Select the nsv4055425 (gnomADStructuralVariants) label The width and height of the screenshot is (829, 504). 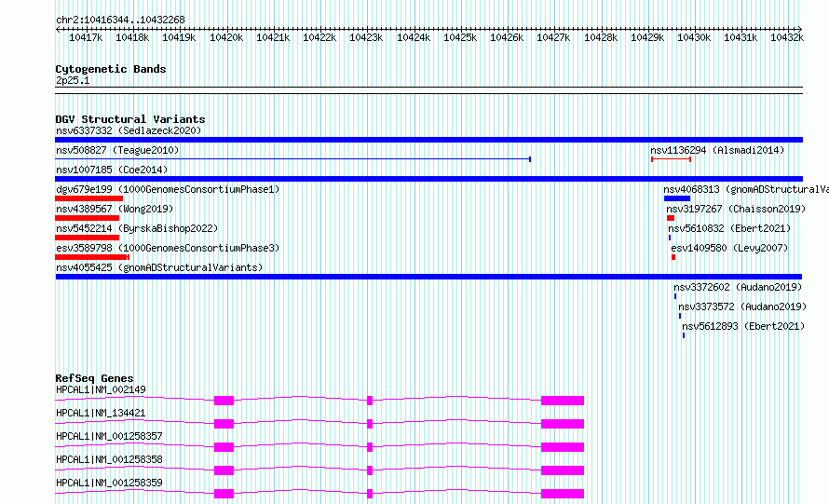point(159,267)
